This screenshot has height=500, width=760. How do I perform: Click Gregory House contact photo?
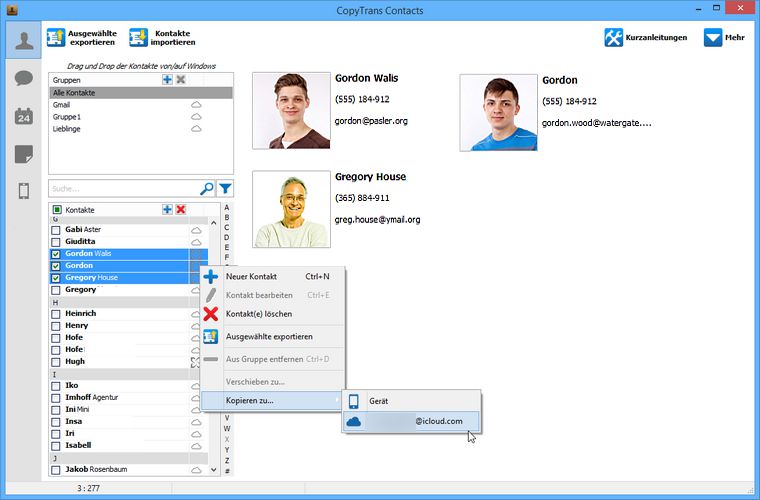(291, 209)
